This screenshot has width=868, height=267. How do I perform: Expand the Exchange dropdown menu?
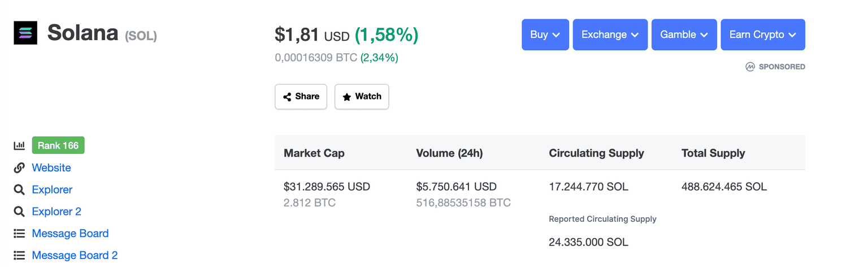610,35
